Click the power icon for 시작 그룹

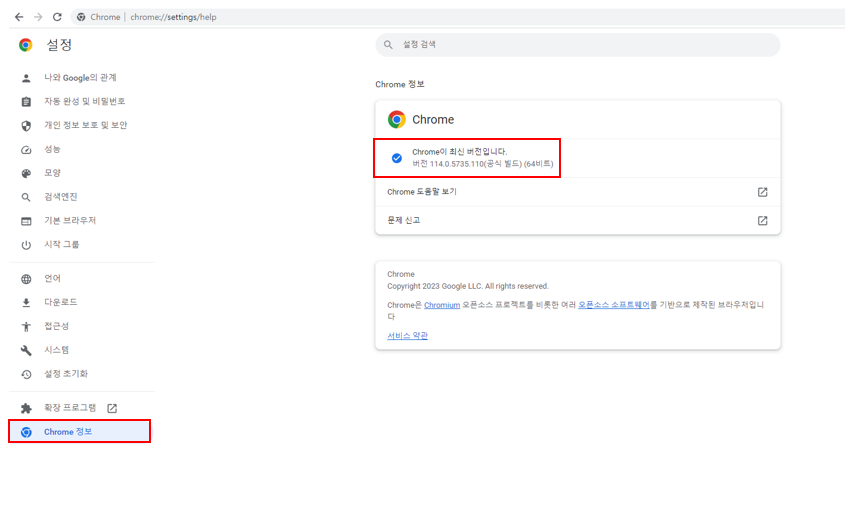click(x=26, y=245)
